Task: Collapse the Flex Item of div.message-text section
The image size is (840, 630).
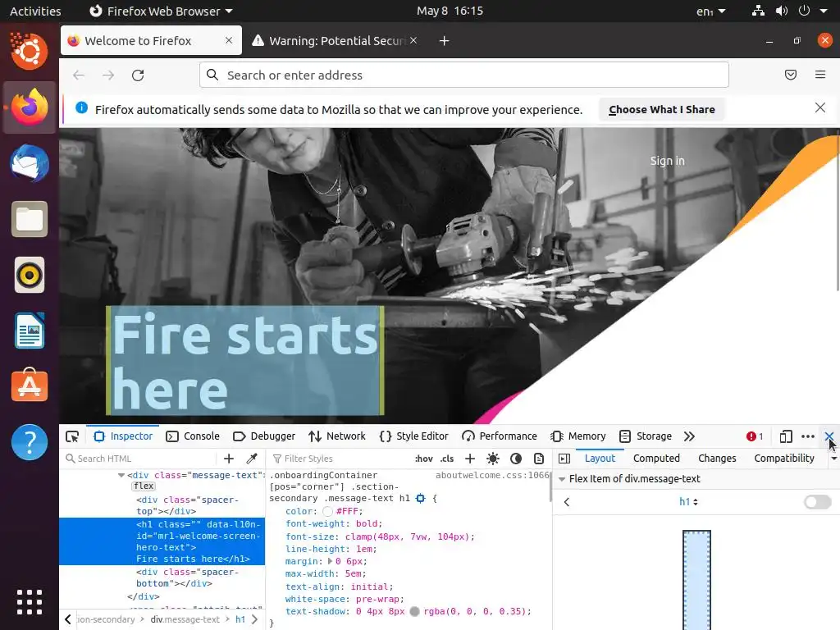Action: click(x=562, y=479)
